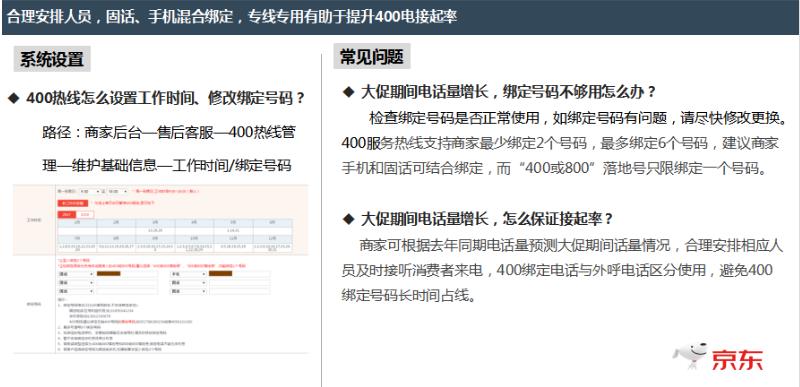800x387 pixels.
Task: Click the first right-column phone input with the masked number
Action: [x=239, y=274]
